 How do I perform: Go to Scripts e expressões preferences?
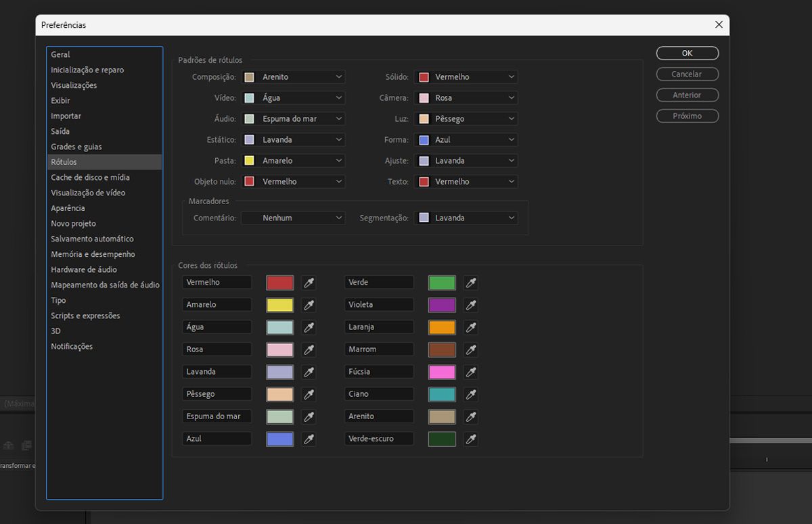104,316
